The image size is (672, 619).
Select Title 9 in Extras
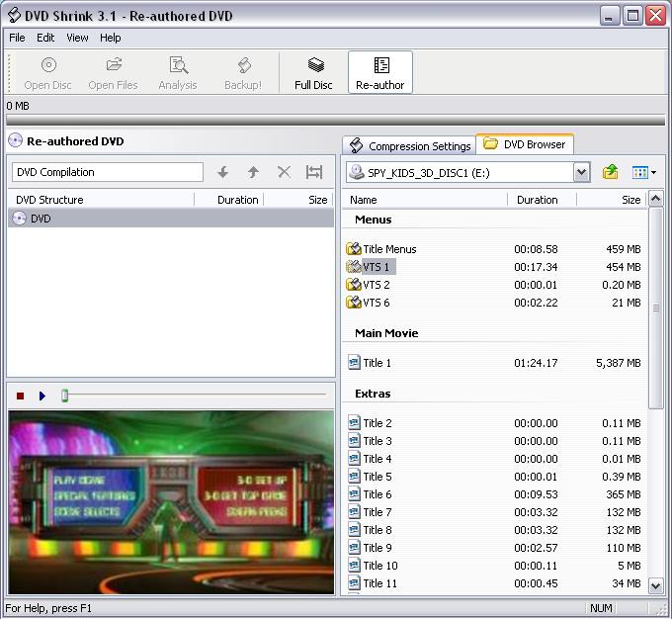tap(370, 548)
